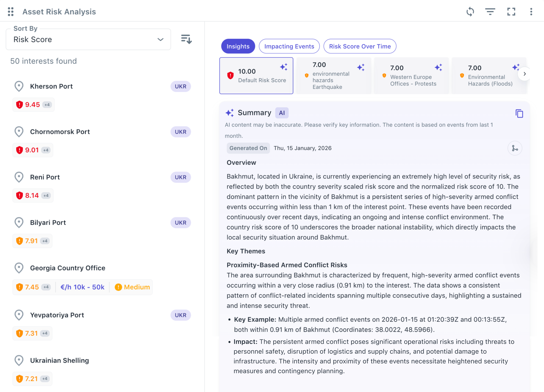Toggle the sort direction icon
This screenshot has width=544, height=392.
(186, 39)
